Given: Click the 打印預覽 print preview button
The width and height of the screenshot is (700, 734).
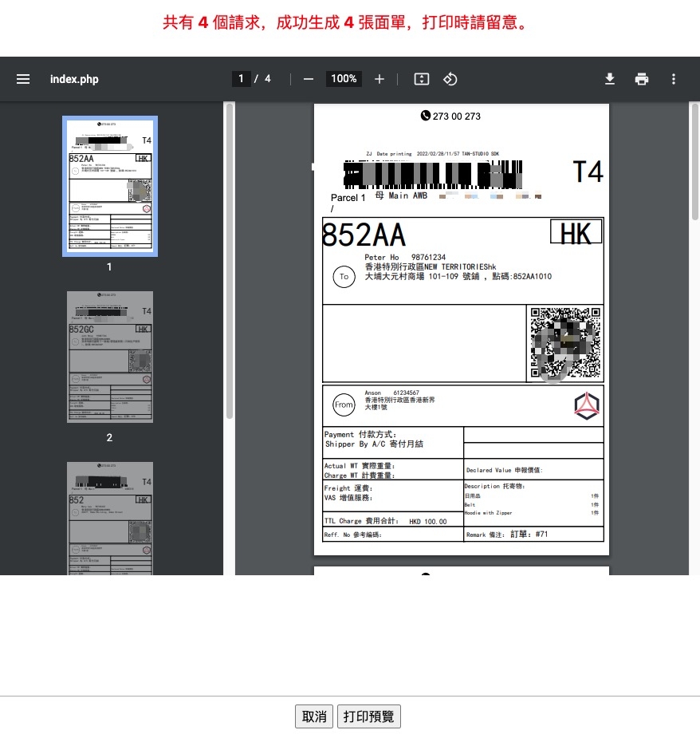Looking at the screenshot, I should [368, 716].
